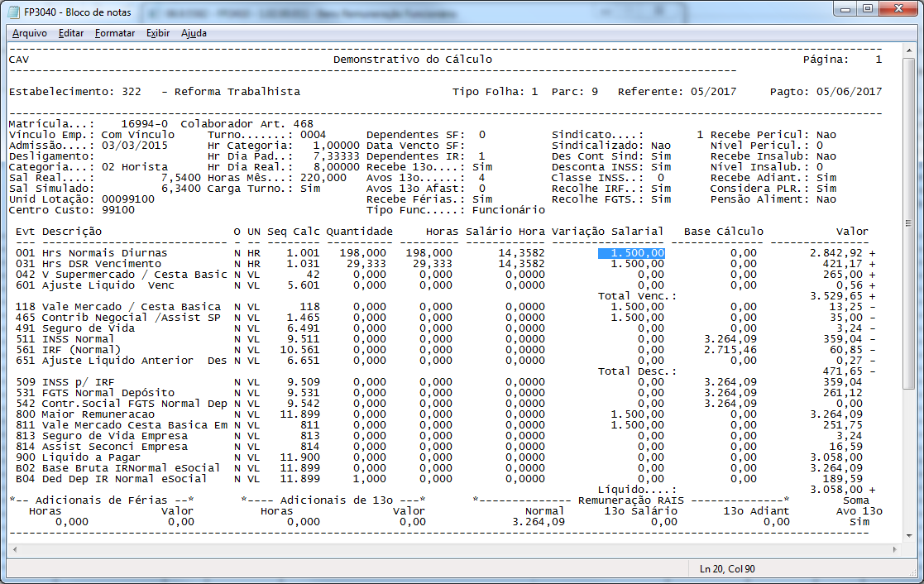
Task: Click the vertical scrollbar thumb
Action: pos(909,223)
